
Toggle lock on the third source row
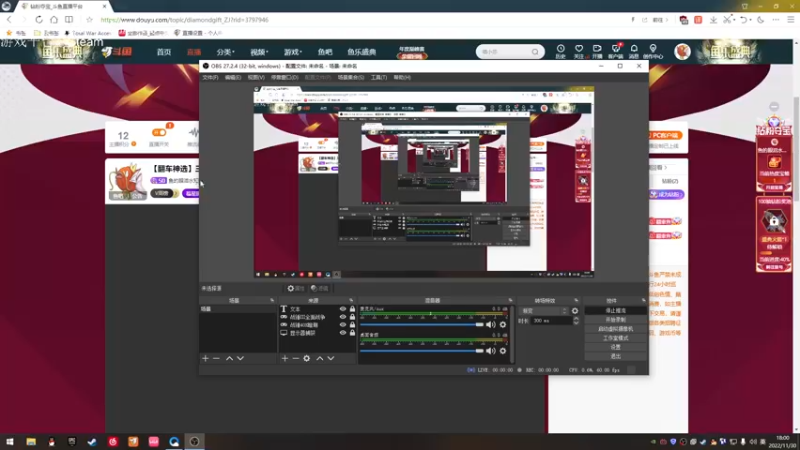pyautogui.click(x=352, y=324)
